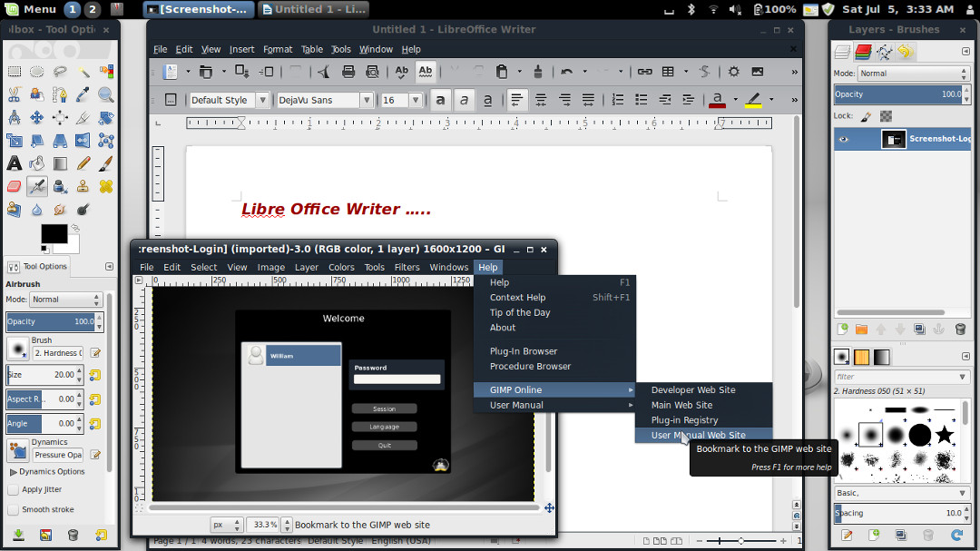Delete the layer with trash icon
The height and width of the screenshot is (551, 980).
961,330
